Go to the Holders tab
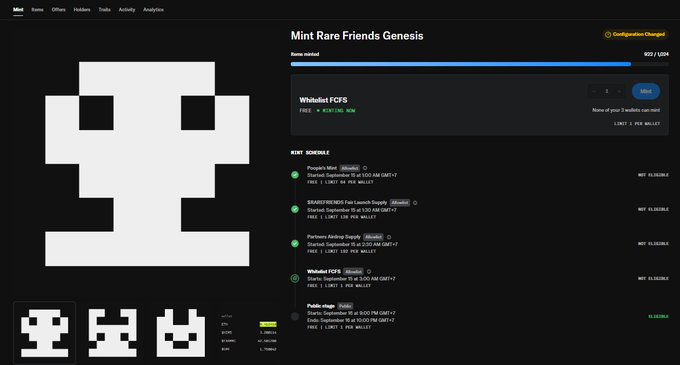Image resolution: width=680 pixels, height=365 pixels. click(x=82, y=10)
